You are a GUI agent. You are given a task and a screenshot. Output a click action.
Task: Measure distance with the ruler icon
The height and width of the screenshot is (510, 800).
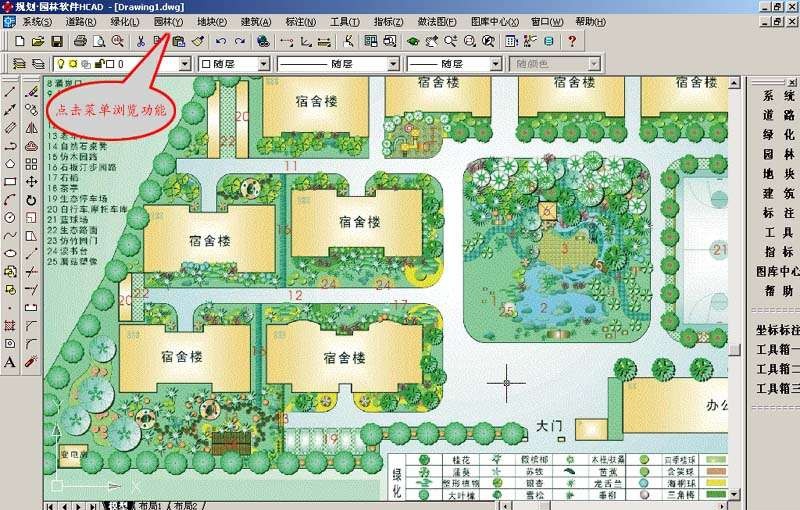(324, 41)
